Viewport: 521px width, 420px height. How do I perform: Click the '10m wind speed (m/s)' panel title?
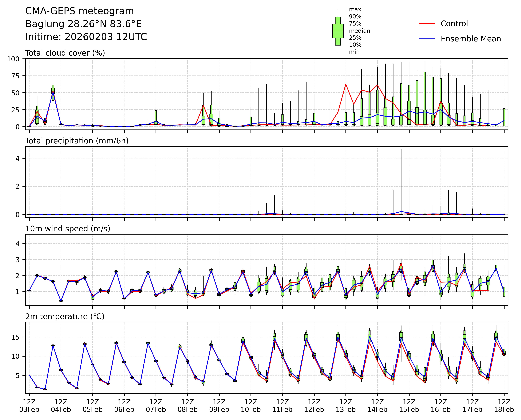[68, 229]
